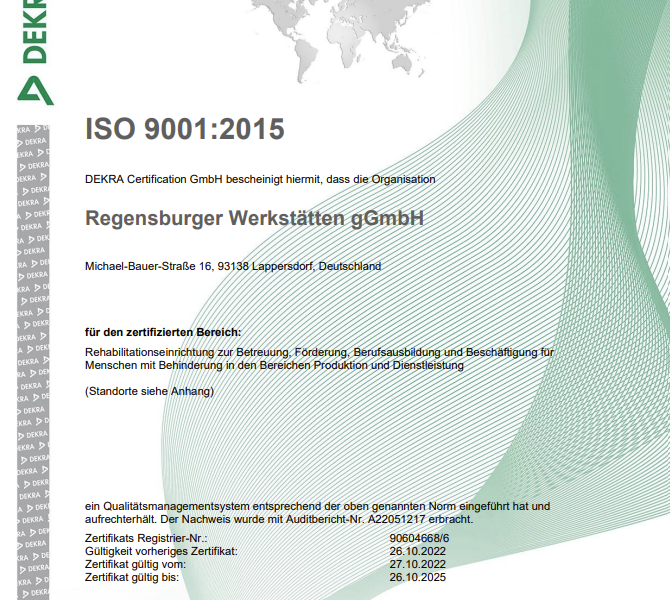Click the 'Rehabilitationseinrichtung zur Betreuung' line
Screen dimensions: 670x600
tap(319, 352)
